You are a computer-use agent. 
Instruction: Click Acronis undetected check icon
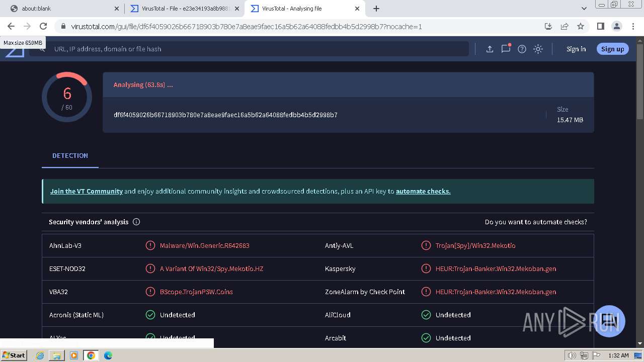pos(150,315)
